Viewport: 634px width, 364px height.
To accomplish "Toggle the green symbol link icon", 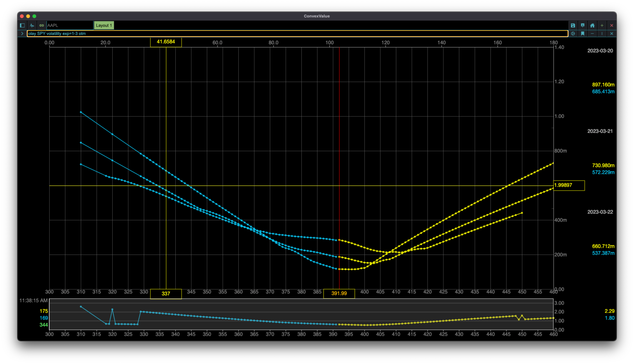I will click(41, 25).
